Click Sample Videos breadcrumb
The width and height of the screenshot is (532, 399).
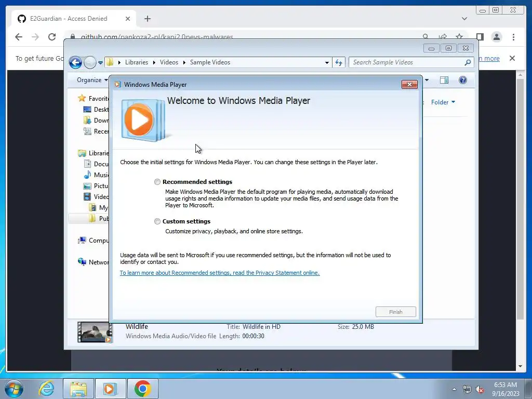(210, 62)
